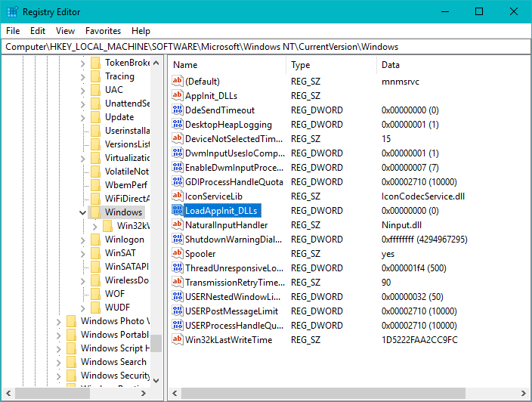Screen dimensions: 532x402
Task: Click the values pane scroll-right arrow
Action: point(523,393)
